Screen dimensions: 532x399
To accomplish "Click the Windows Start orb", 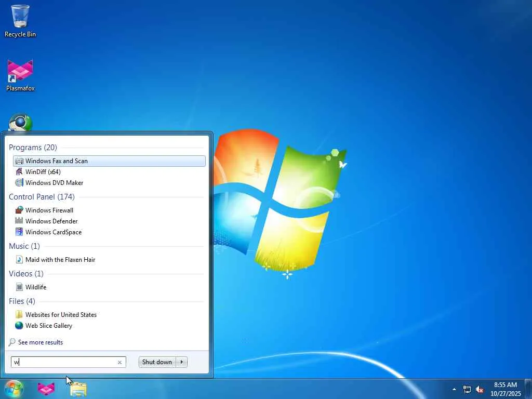I will 14,389.
